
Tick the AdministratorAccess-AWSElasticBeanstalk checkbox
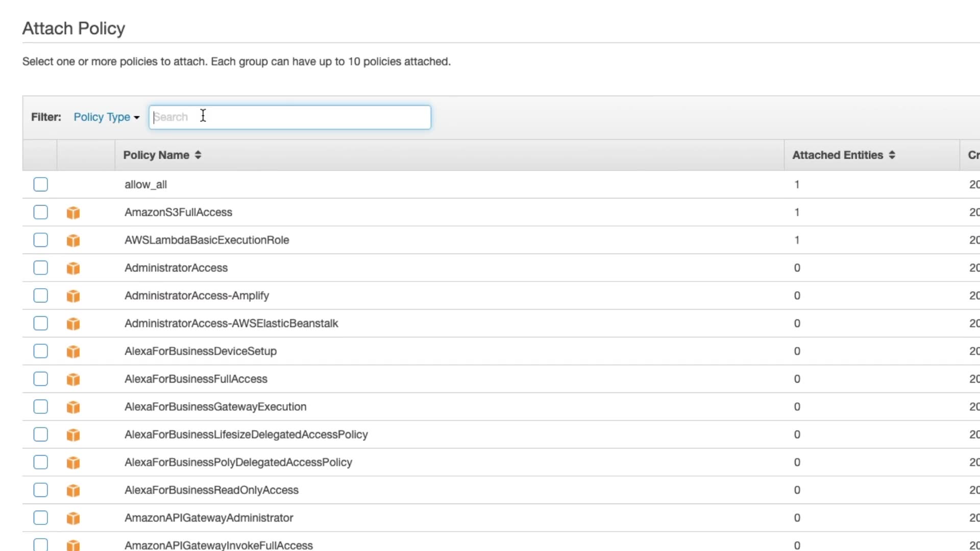tap(40, 323)
